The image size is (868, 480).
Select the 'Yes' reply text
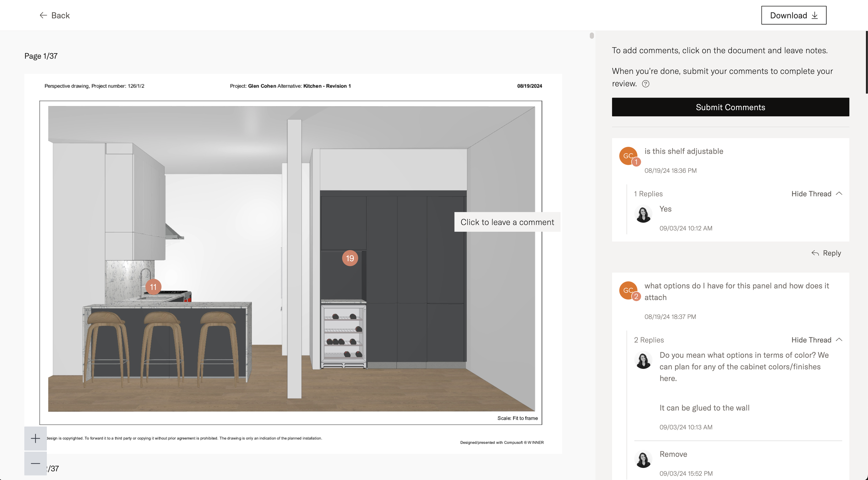coord(666,209)
